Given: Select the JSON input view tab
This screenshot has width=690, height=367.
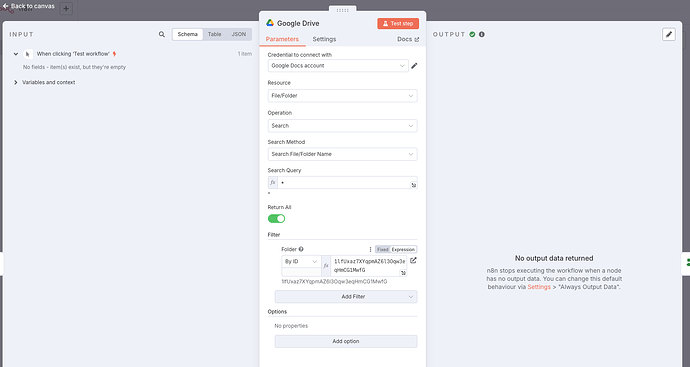Looking at the screenshot, I should point(239,34).
